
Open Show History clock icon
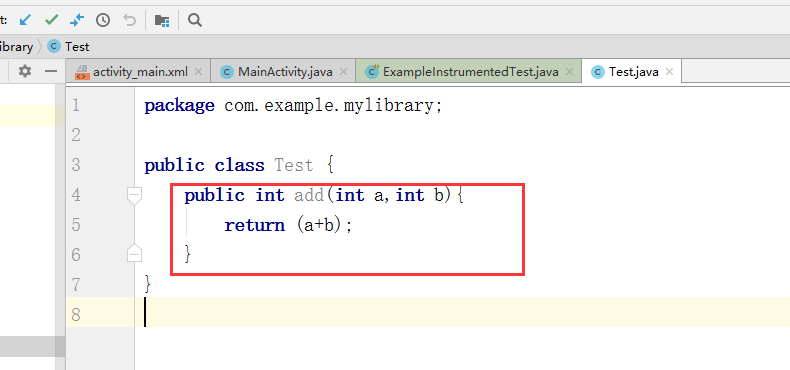point(103,20)
